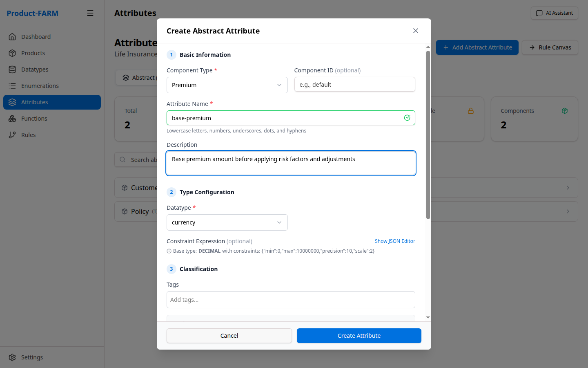Click the hamburger menu icon beside Product-FARM
Screen dimensions: 588x368
click(x=90, y=13)
